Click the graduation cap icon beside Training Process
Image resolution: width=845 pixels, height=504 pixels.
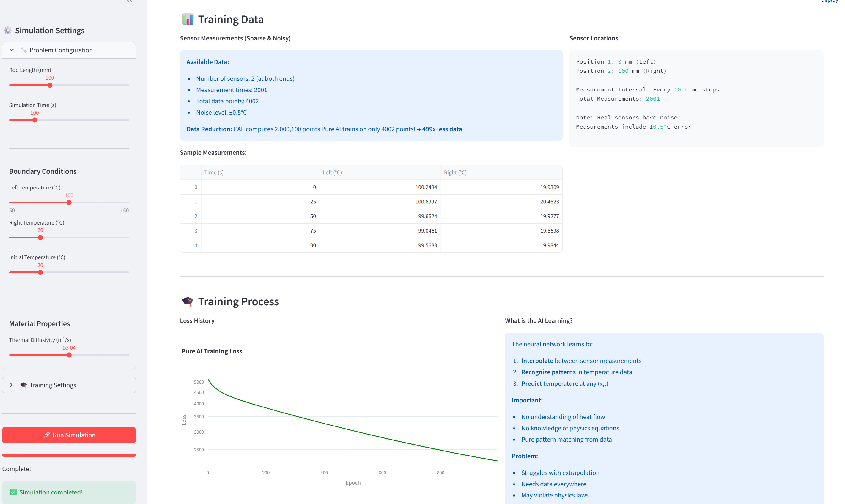[187, 301]
